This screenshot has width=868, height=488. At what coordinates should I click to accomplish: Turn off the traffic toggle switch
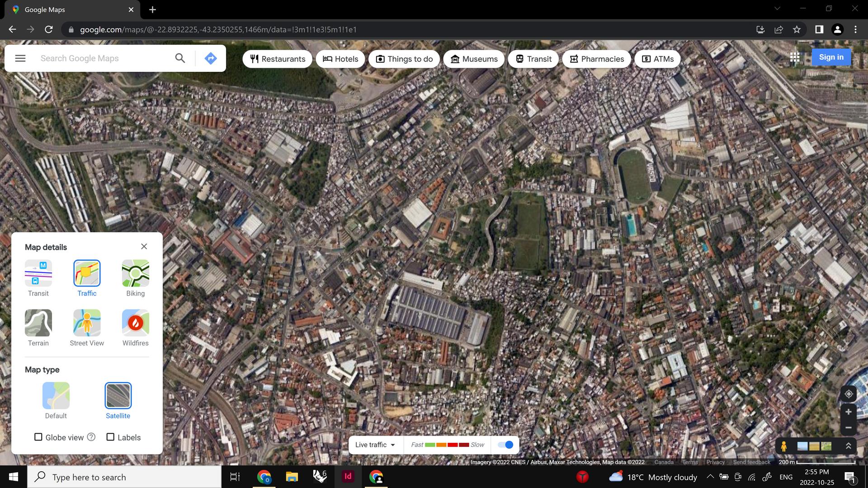[505, 445]
